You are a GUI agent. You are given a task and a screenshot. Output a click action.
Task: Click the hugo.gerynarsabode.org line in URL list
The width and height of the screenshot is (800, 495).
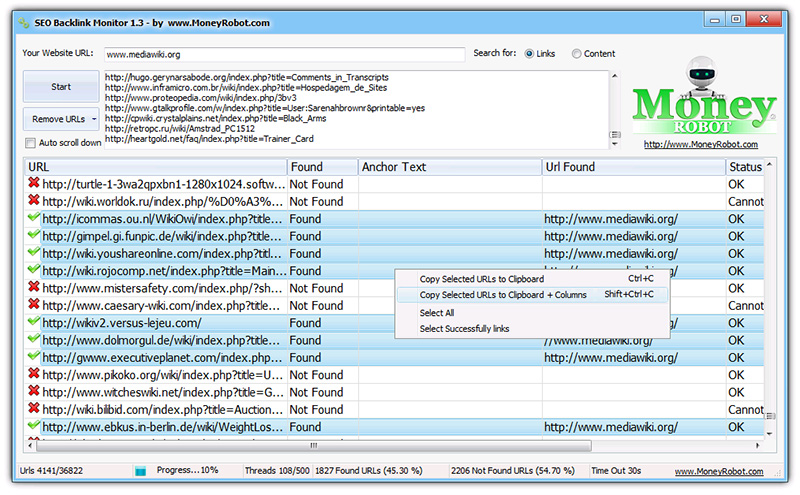pos(247,77)
